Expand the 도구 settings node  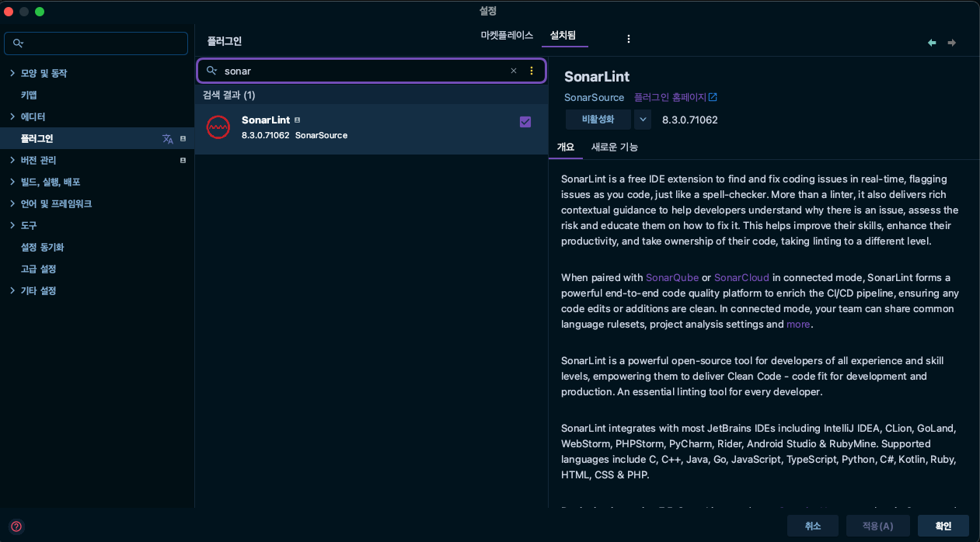(12, 225)
